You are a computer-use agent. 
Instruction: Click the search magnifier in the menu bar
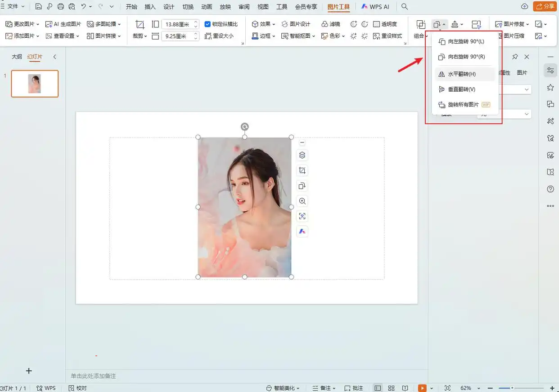[405, 7]
